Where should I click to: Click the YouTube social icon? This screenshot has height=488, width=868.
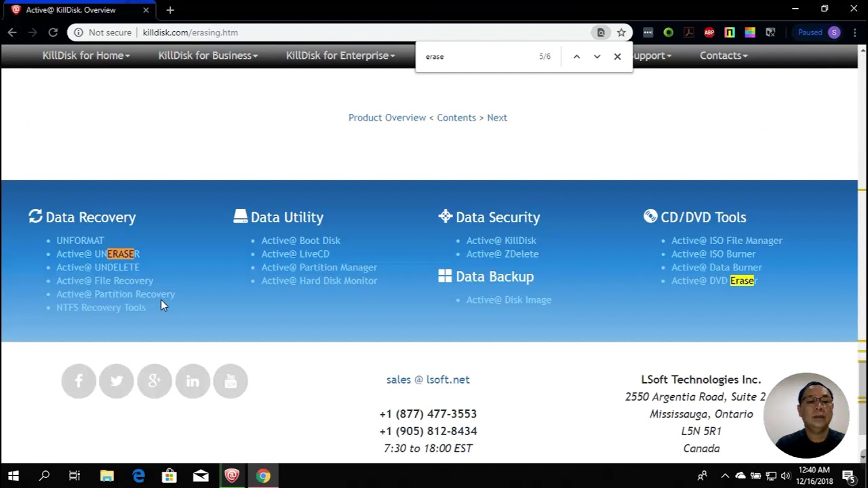231,381
